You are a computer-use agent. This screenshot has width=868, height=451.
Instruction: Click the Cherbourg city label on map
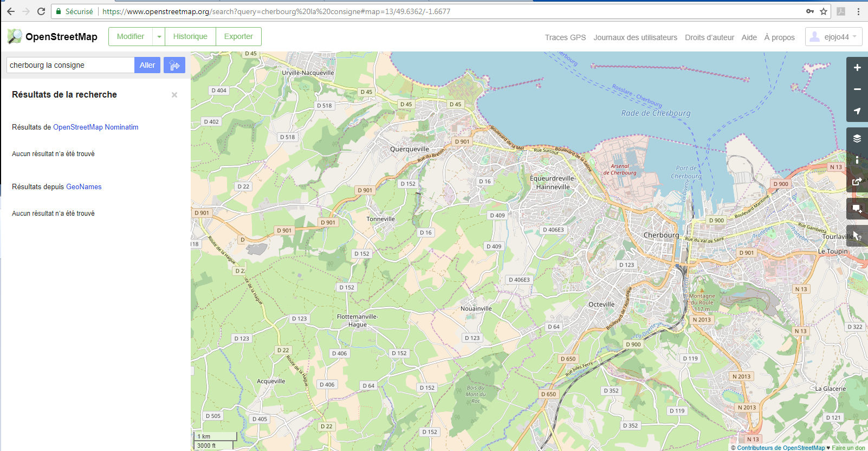coord(661,235)
